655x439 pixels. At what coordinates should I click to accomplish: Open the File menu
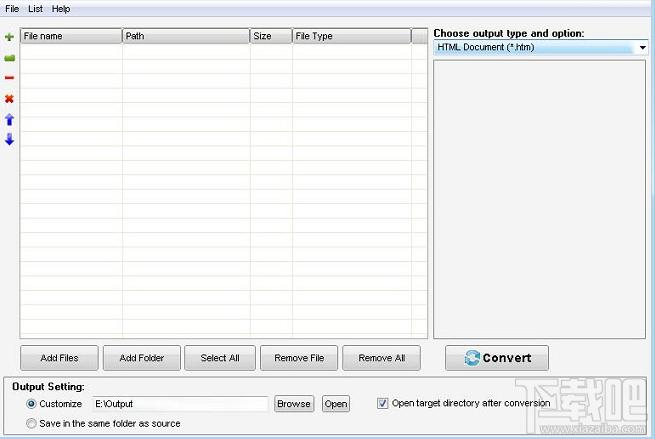pyautogui.click(x=12, y=9)
